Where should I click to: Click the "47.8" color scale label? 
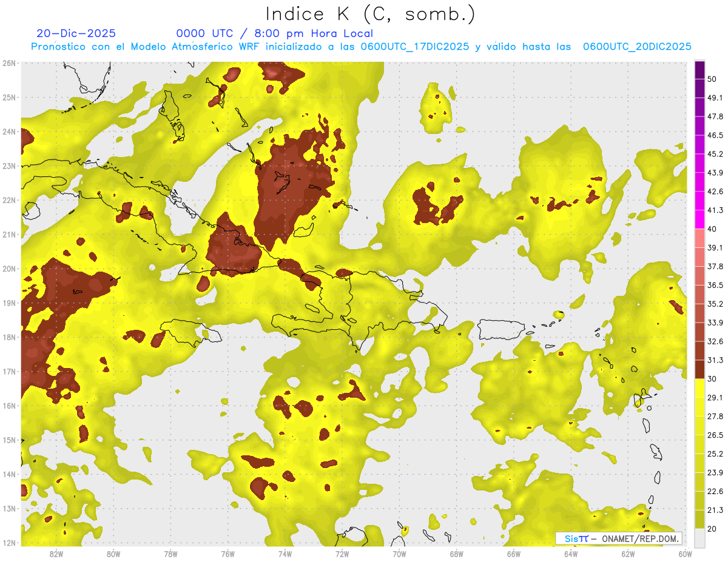click(715, 116)
